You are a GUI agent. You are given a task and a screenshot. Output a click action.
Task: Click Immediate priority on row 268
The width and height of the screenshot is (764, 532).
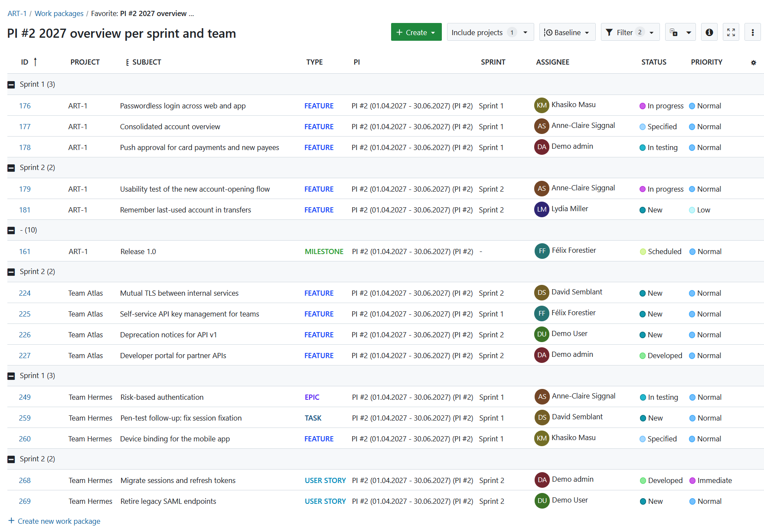[710, 480]
